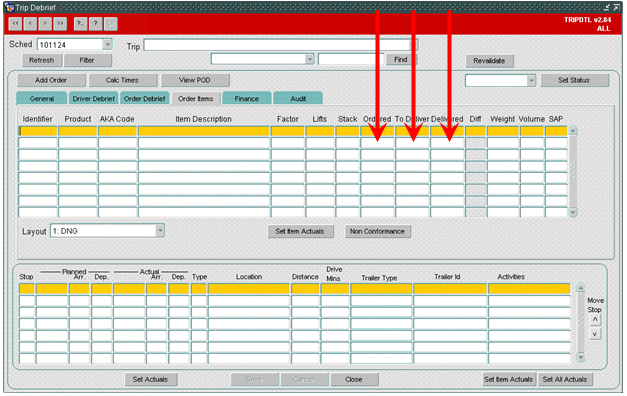
Task: Click the "Item Description" column header text
Action: pyautogui.click(x=204, y=119)
